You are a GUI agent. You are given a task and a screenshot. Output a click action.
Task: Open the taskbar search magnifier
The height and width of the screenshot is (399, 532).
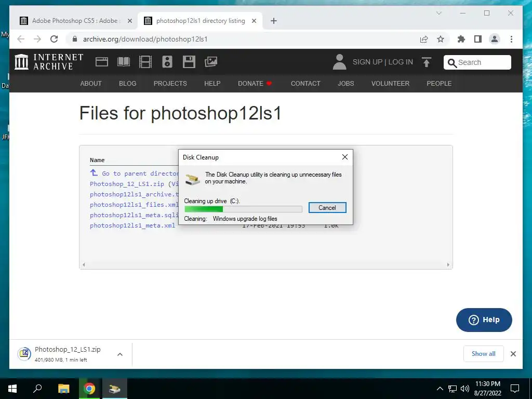tap(37, 389)
